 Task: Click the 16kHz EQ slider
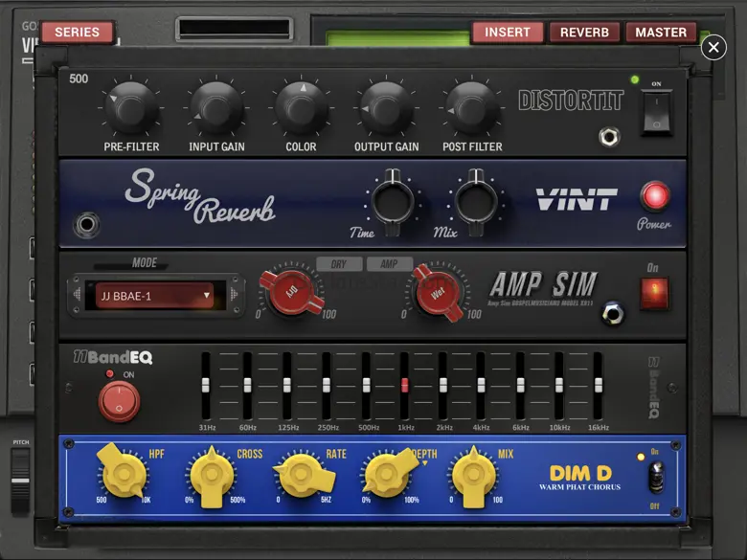pyautogui.click(x=599, y=385)
